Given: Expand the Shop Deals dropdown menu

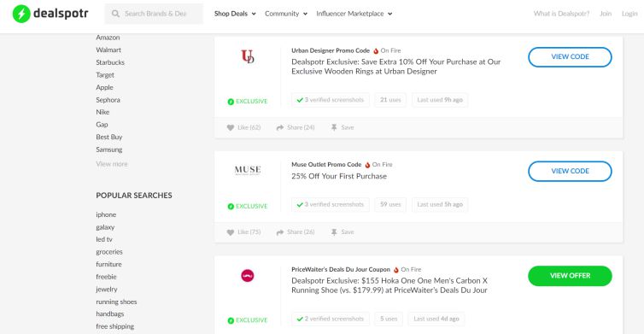Looking at the screenshot, I should [x=235, y=14].
